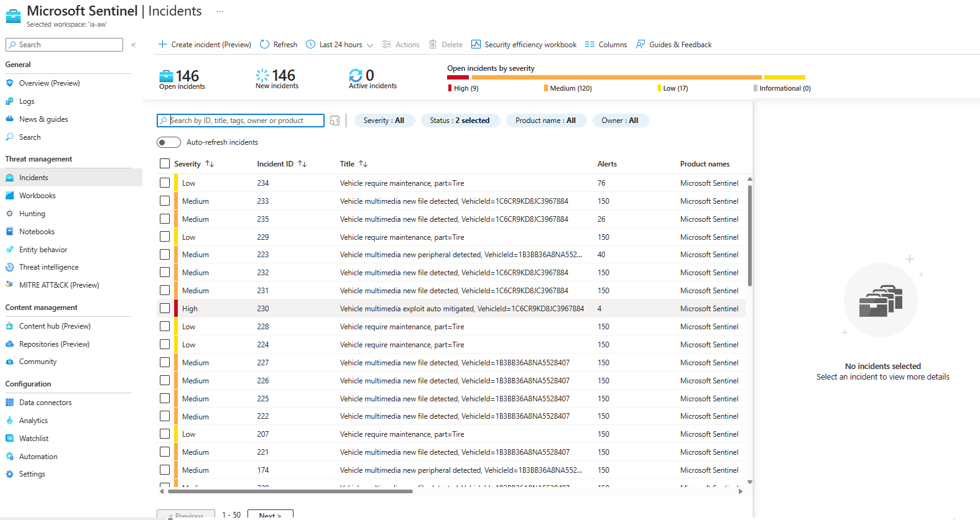Screen dimensions: 980x520
Task: Click the News & guides cloud icon
Action: tap(9, 119)
